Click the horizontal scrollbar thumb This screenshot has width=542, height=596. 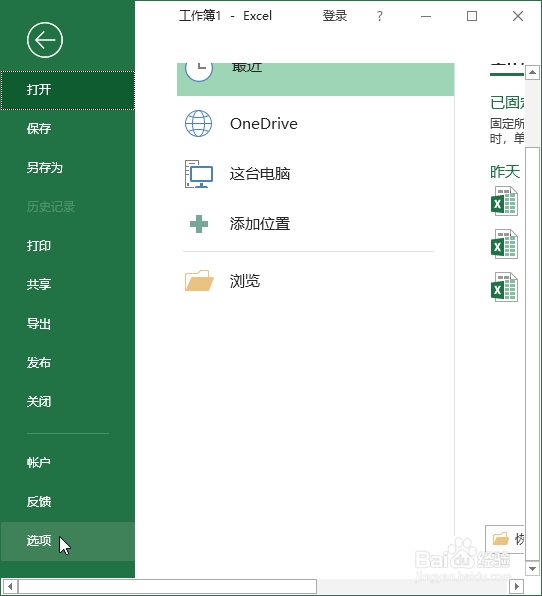tap(168, 586)
